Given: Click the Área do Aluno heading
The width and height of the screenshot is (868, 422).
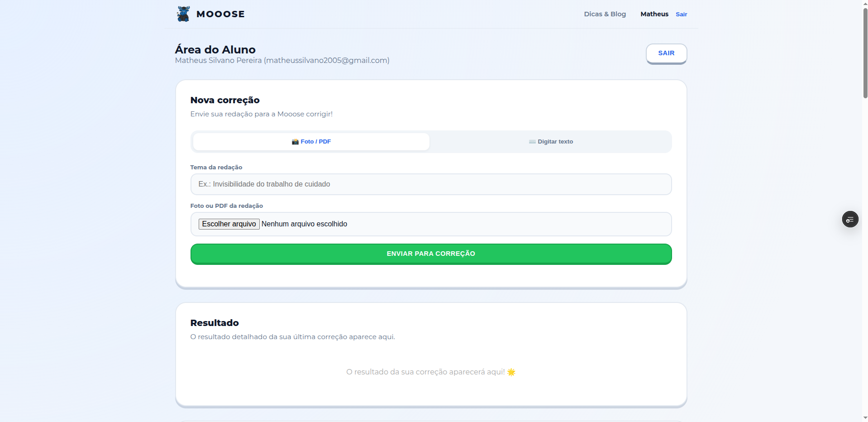Looking at the screenshot, I should point(215,49).
